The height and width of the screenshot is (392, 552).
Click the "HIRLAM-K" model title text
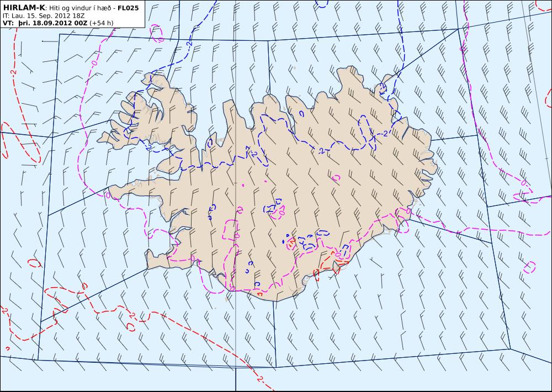(24, 8)
